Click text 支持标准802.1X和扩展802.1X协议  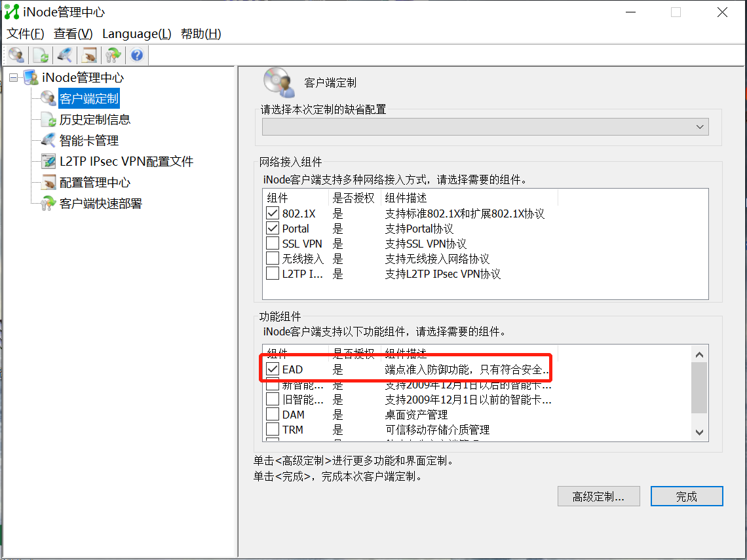click(x=465, y=214)
